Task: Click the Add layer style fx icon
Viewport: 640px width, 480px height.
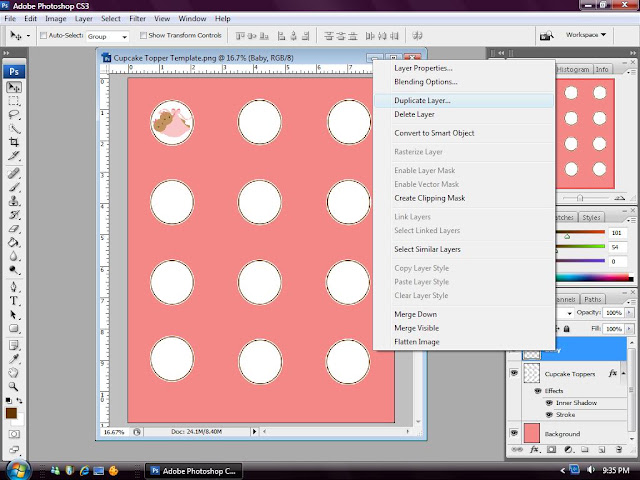Action: [534, 449]
